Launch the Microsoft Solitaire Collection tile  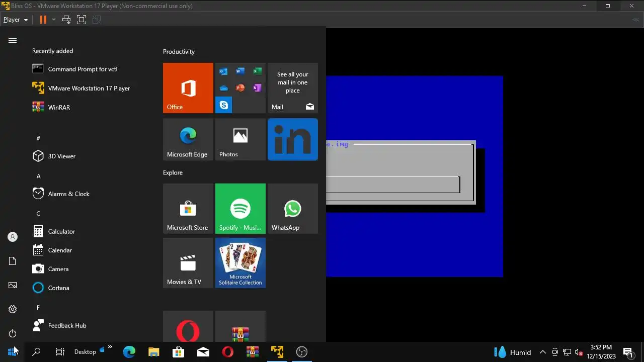coord(240,263)
